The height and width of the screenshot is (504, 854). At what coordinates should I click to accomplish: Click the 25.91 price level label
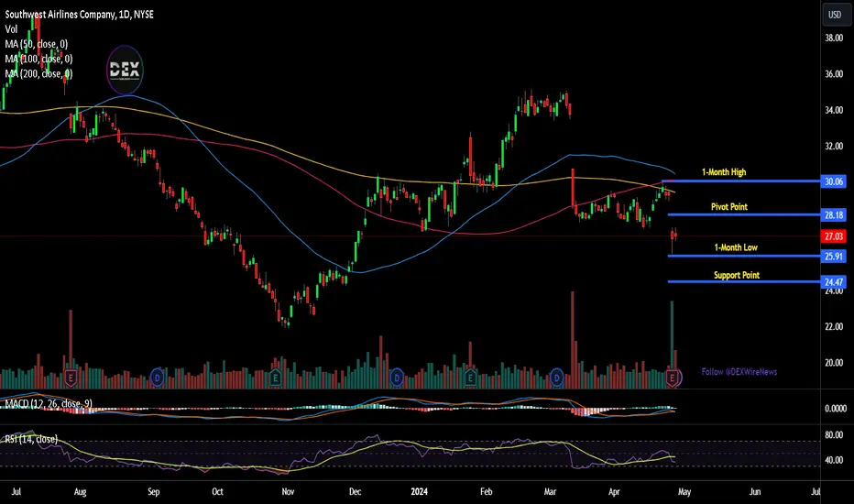(x=834, y=256)
